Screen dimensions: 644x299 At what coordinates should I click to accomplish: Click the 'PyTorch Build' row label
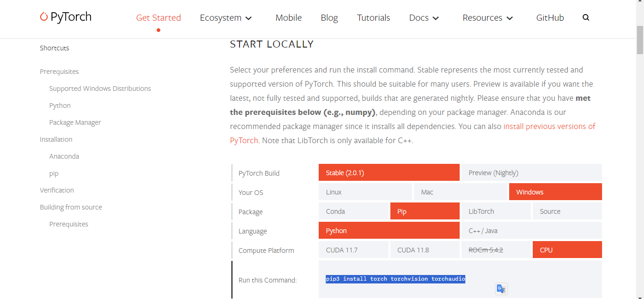pos(259,173)
